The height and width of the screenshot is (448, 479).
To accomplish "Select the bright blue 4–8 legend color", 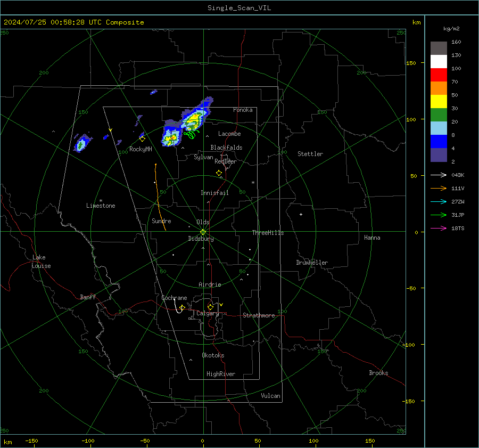I will coord(439,142).
